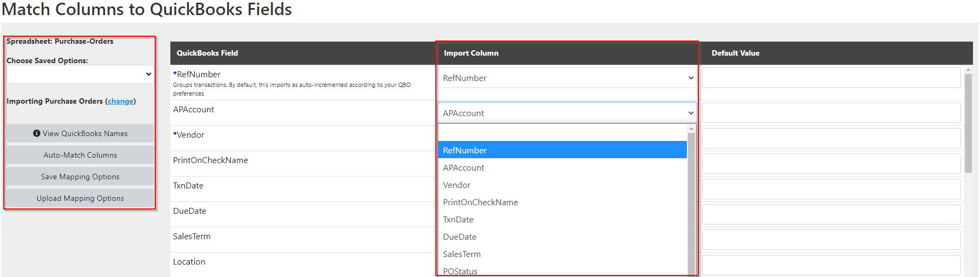Click the Default Value field for APAccount
Viewport: 980px width, 277px height.
pos(831,113)
